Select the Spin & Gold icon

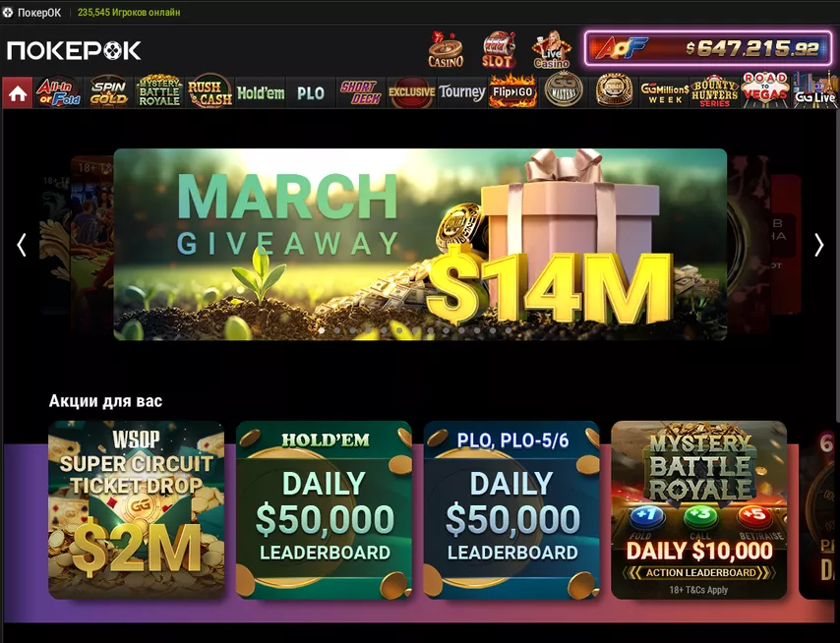(x=108, y=92)
